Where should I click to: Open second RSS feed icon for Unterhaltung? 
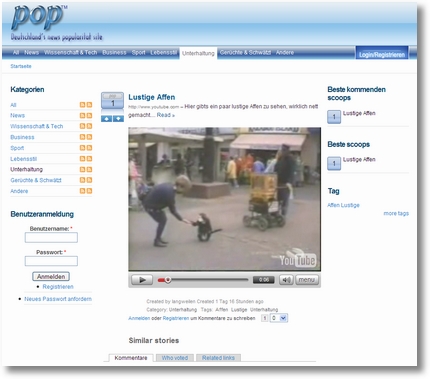coord(89,169)
